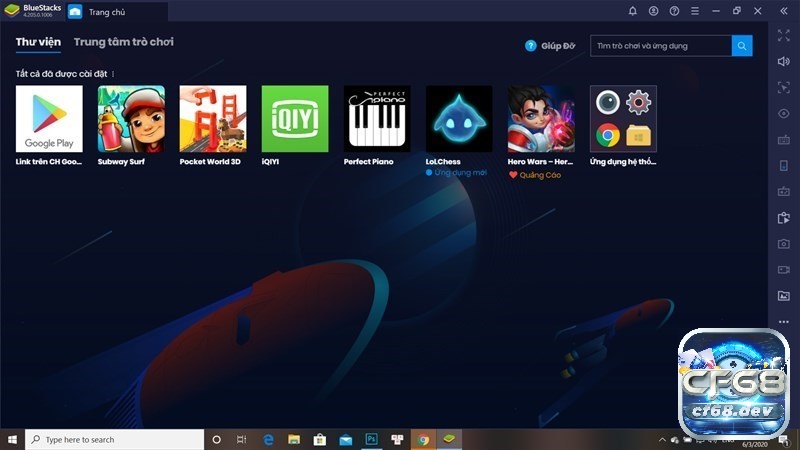Collapse the right sidebar with double chevron
The image size is (800, 450).
784,11
